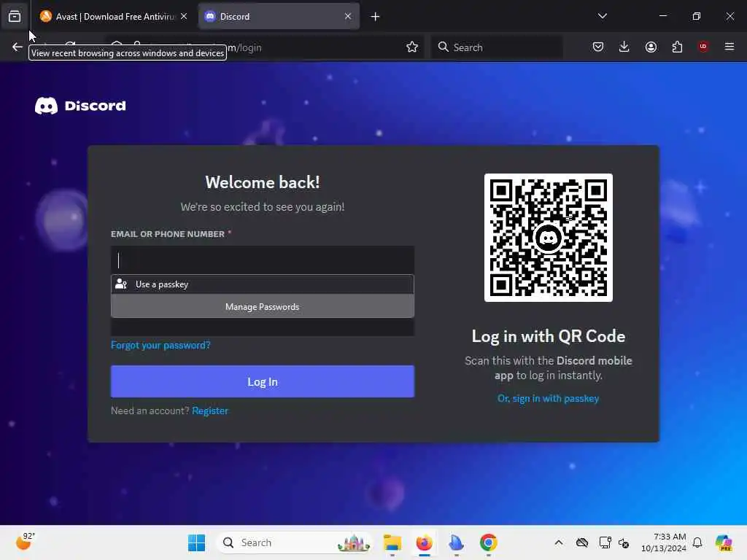This screenshot has width=747, height=560.
Task: Open the Firefox account icon
Action: tap(651, 47)
